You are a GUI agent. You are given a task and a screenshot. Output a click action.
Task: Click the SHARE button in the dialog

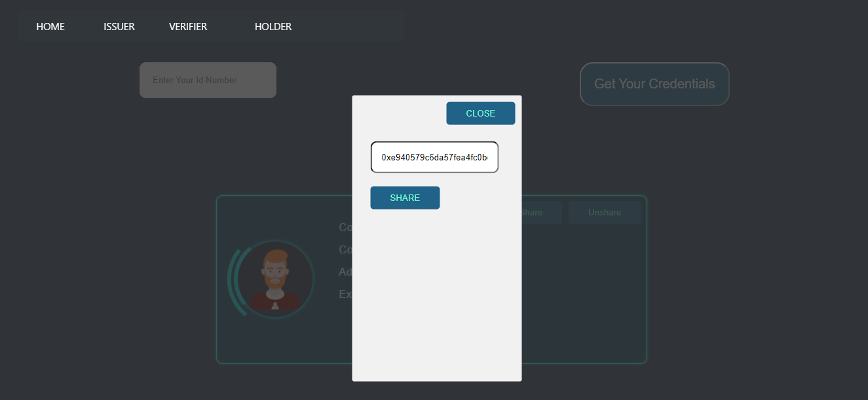click(405, 198)
